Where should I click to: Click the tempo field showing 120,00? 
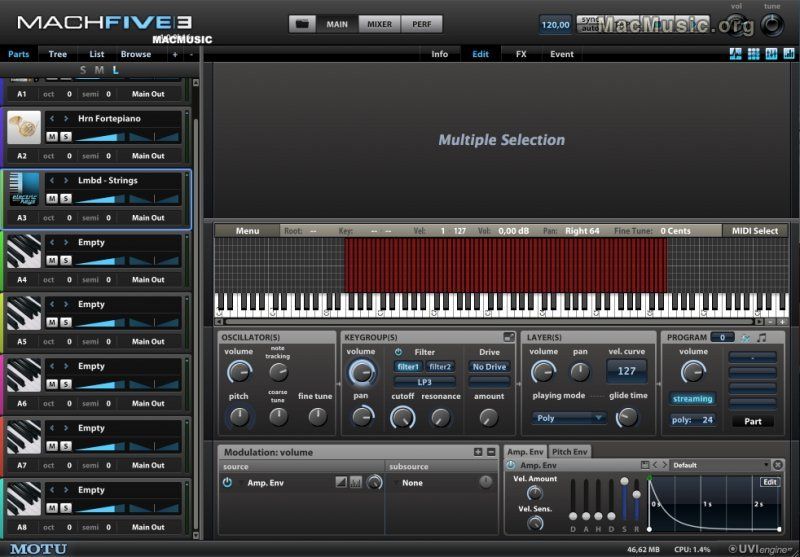[x=555, y=24]
